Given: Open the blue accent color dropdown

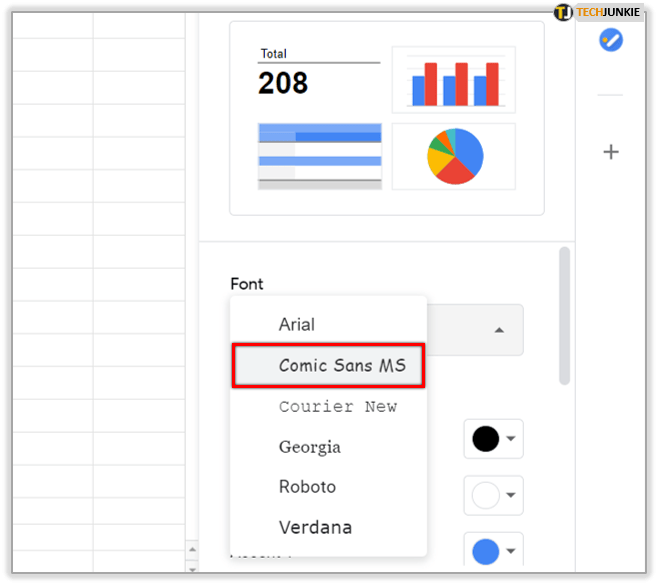Looking at the screenshot, I should coord(493,551).
